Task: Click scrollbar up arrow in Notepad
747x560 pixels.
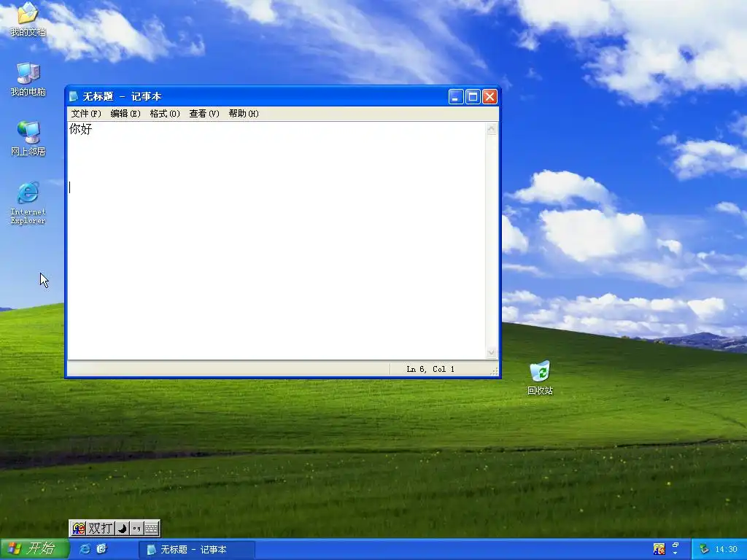Action: pyautogui.click(x=492, y=129)
